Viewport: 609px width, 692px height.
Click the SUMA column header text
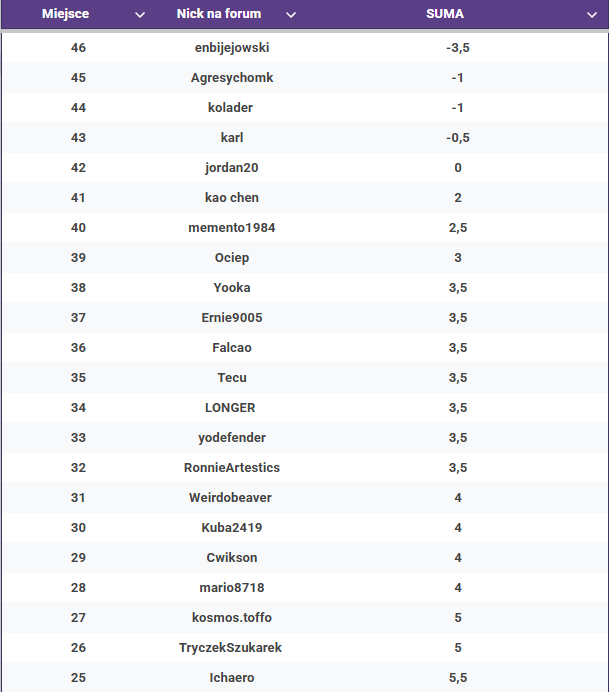pyautogui.click(x=445, y=14)
